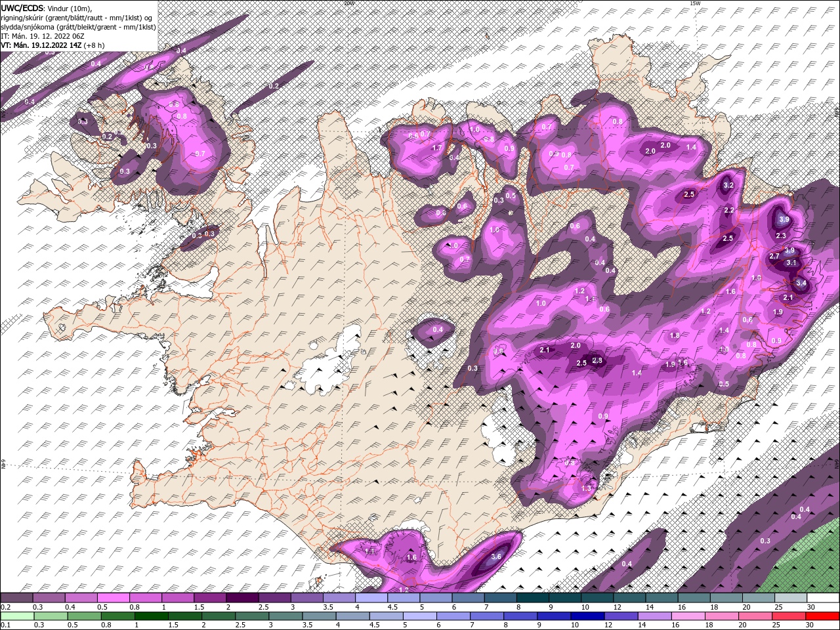Click the valid time 'VT: Mán. 19.12.2022 14Z'
Viewport: 840px width, 630px height.
(42, 45)
